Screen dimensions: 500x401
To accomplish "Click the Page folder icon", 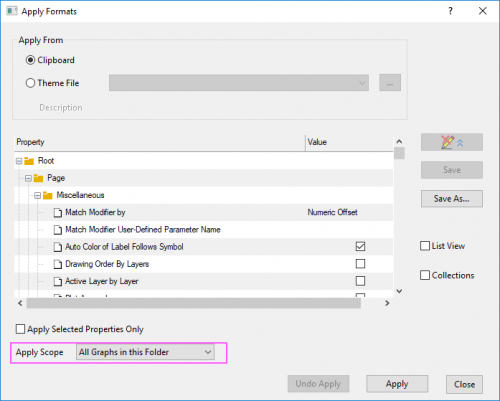I will (39, 178).
